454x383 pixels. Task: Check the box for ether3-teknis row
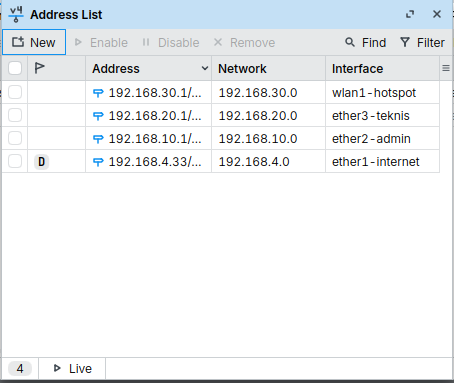(x=15, y=115)
